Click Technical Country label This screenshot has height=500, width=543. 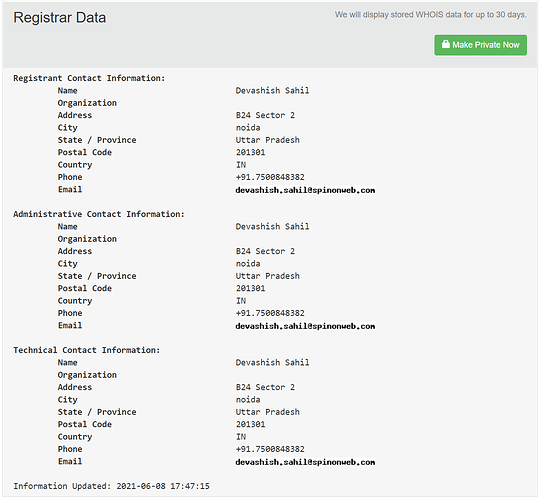[x=75, y=437]
